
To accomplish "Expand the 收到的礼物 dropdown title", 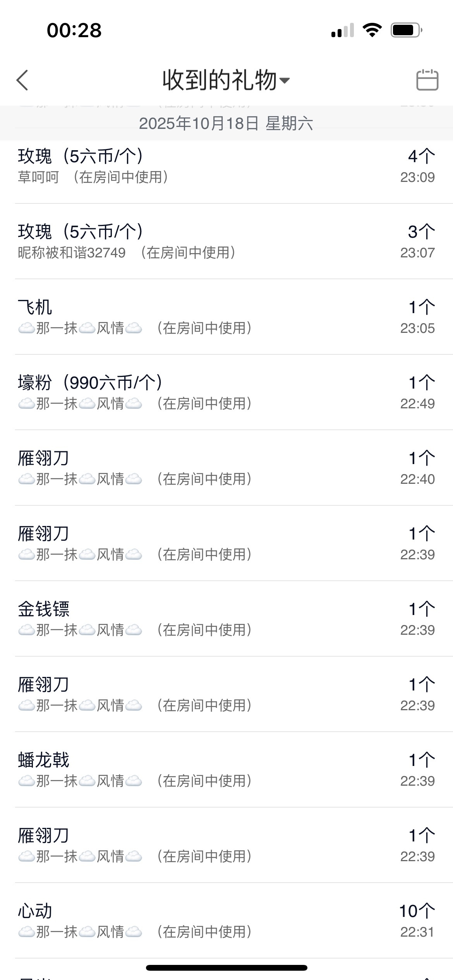I will tap(226, 80).
